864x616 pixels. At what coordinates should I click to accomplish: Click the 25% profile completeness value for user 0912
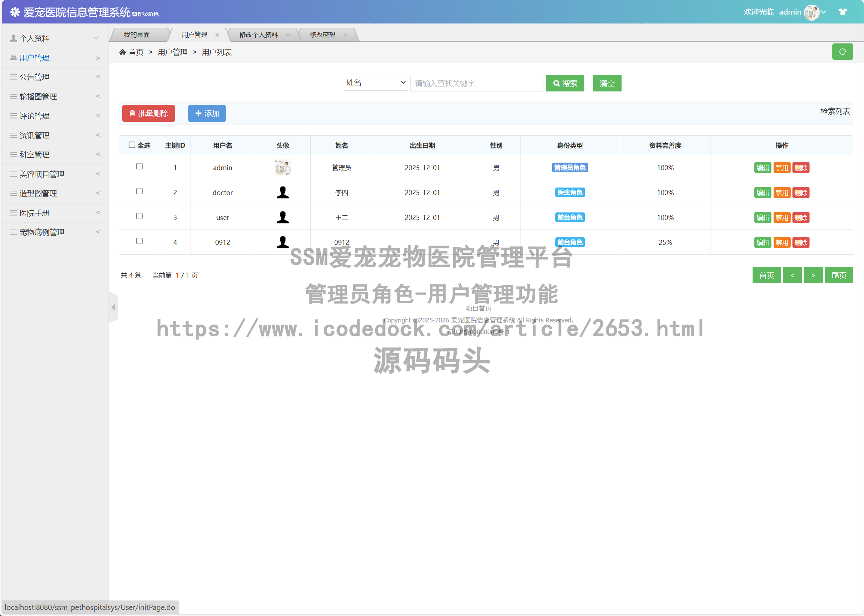tap(665, 242)
